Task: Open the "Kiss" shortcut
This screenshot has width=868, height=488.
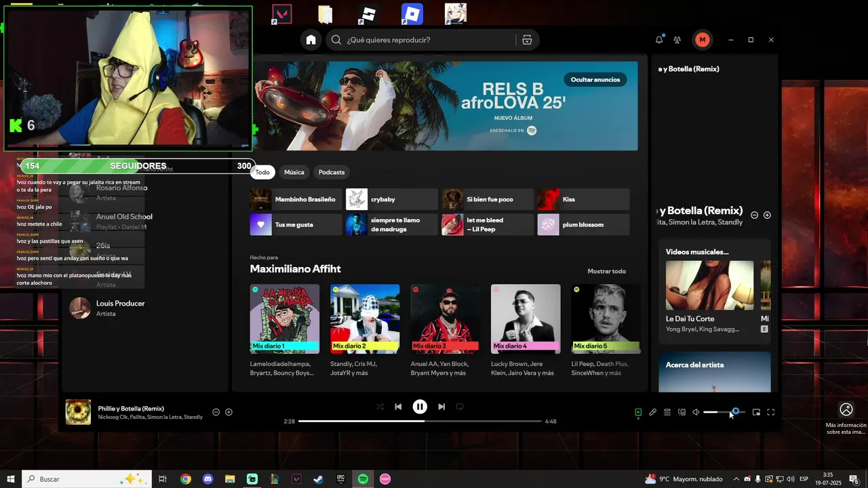Action: [583, 199]
